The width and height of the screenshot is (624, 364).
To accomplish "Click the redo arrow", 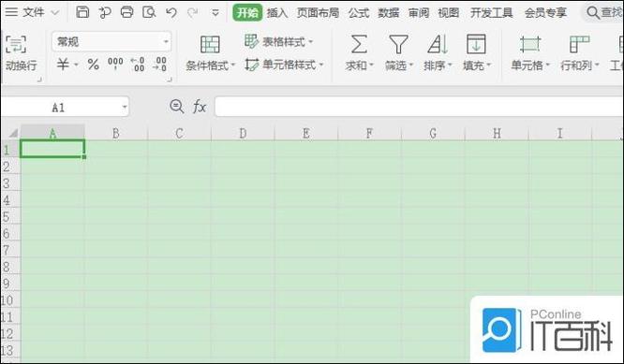I will click(x=193, y=13).
